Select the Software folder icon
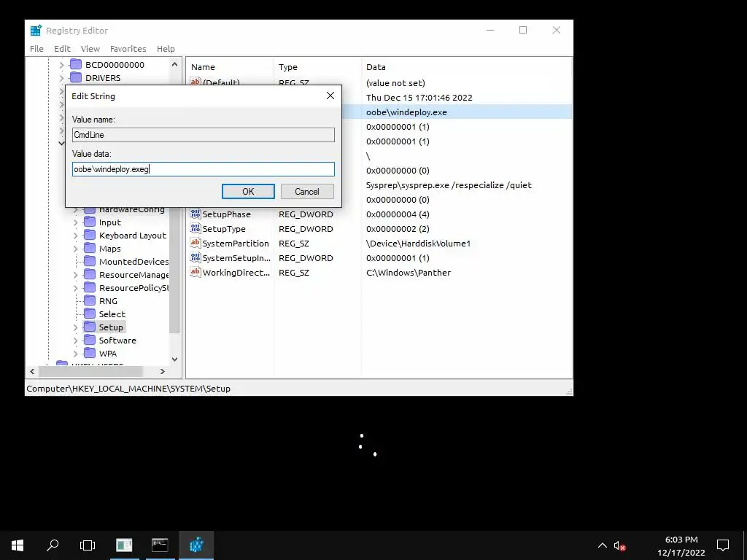This screenshot has height=560, width=747. tap(90, 340)
